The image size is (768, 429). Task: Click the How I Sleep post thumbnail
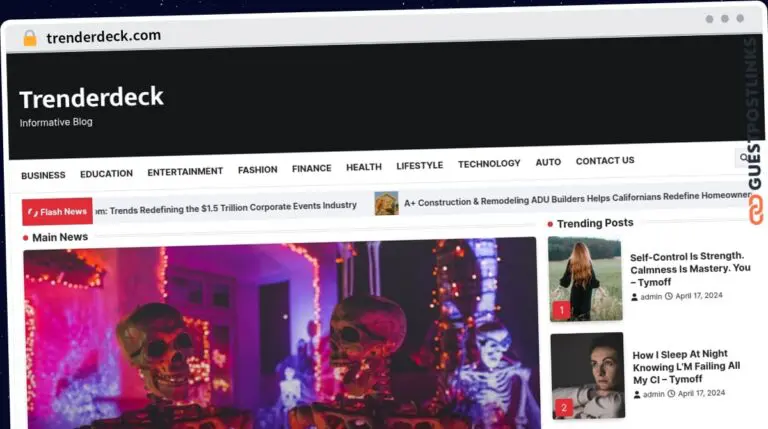tap(588, 376)
